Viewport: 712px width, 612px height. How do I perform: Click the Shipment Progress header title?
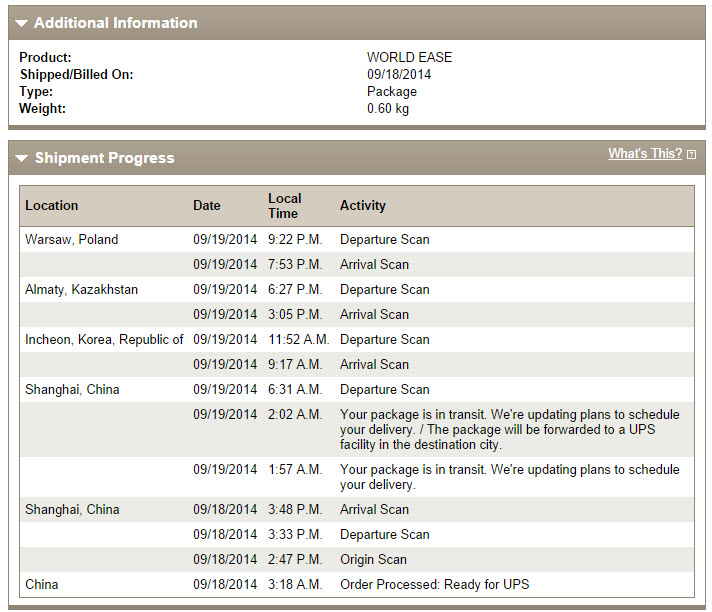(x=104, y=158)
